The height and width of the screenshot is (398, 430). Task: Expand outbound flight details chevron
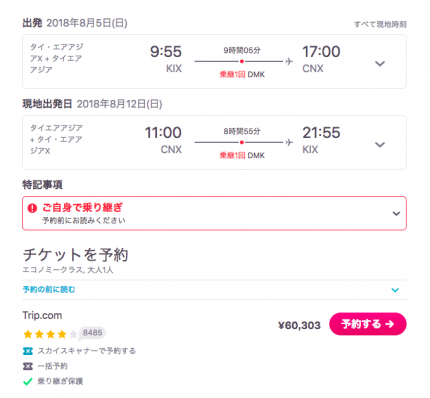coord(380,63)
